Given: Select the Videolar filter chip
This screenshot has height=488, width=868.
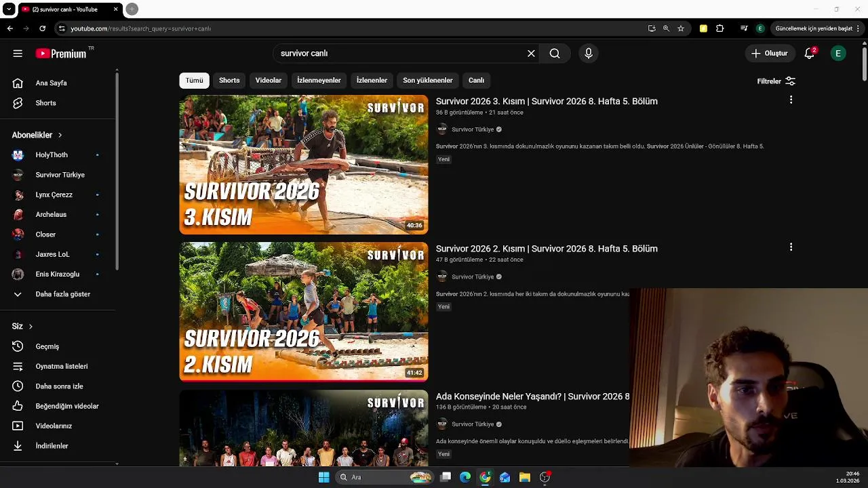Looking at the screenshot, I should coord(269,81).
